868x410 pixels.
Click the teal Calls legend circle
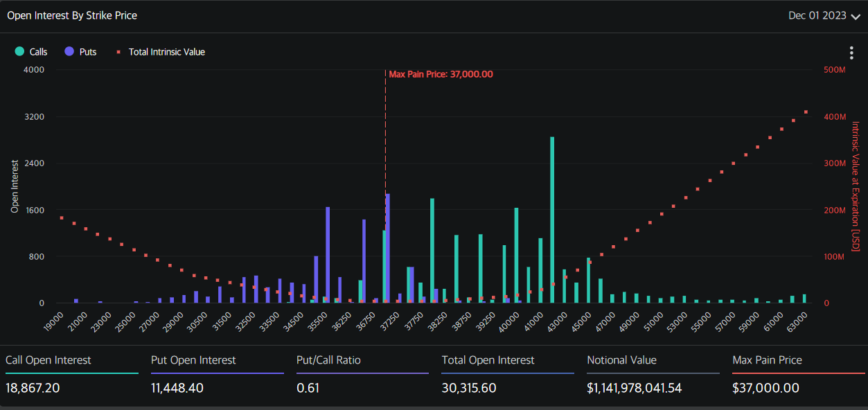tap(19, 51)
